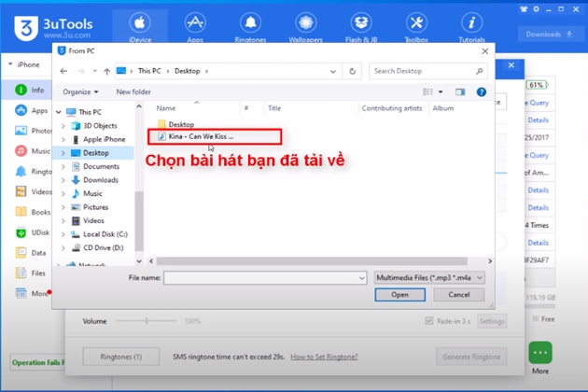588x392 pixels.
Task: Click the File name input field
Action: (x=266, y=278)
